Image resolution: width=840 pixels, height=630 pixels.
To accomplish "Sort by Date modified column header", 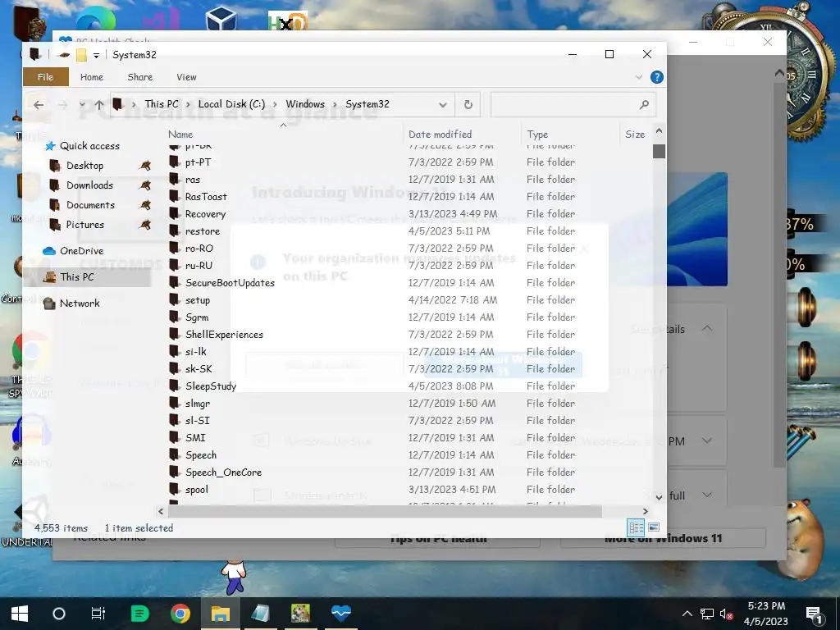I will (x=440, y=135).
